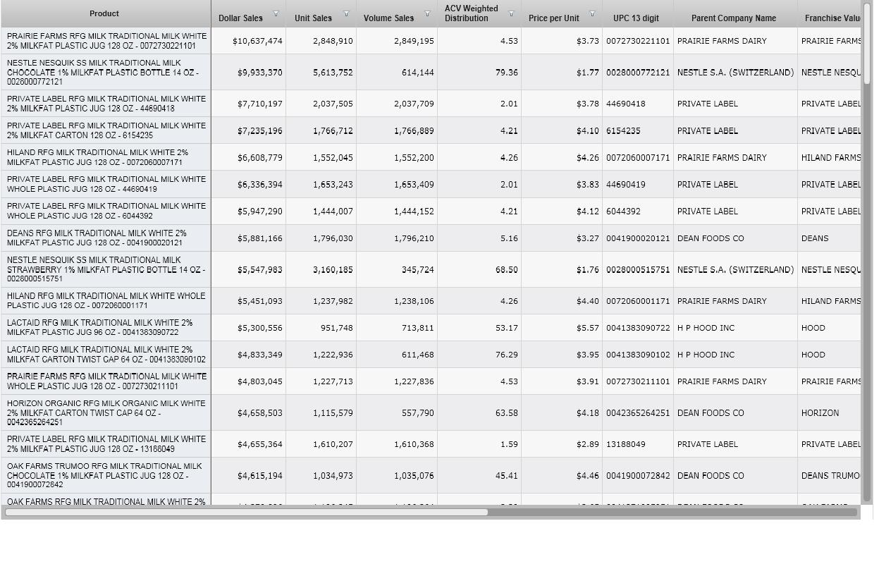
Task: Click empty horizontal scrollbar track on right
Action: tap(670, 512)
